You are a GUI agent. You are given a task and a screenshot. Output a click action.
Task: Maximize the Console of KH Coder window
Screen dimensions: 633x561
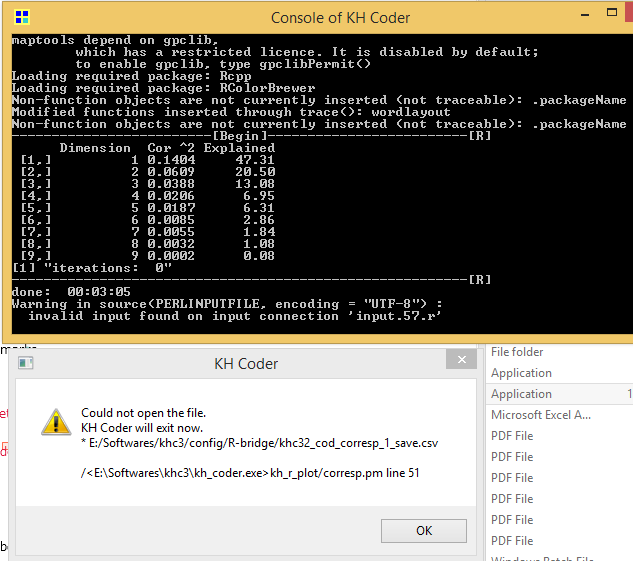click(612, 13)
